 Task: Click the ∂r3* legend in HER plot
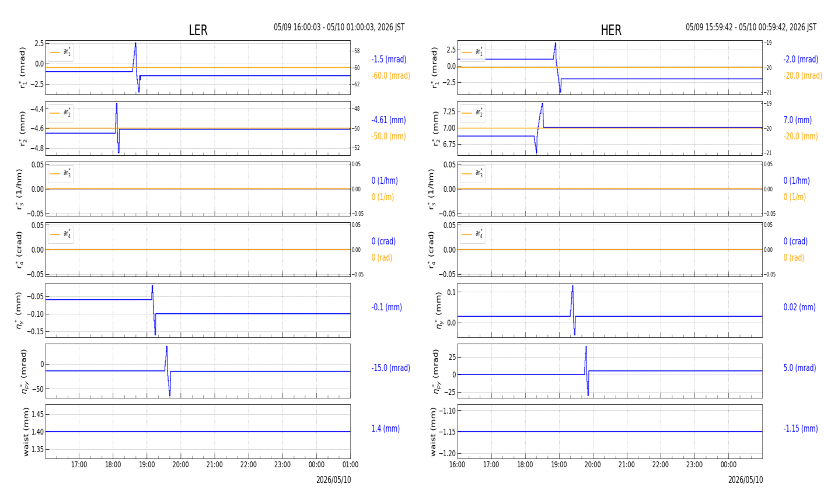pyautogui.click(x=473, y=174)
